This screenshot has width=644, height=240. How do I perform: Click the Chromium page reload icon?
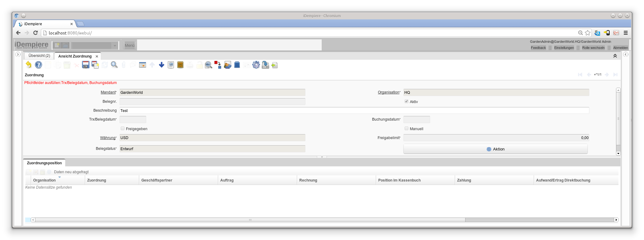point(36,33)
